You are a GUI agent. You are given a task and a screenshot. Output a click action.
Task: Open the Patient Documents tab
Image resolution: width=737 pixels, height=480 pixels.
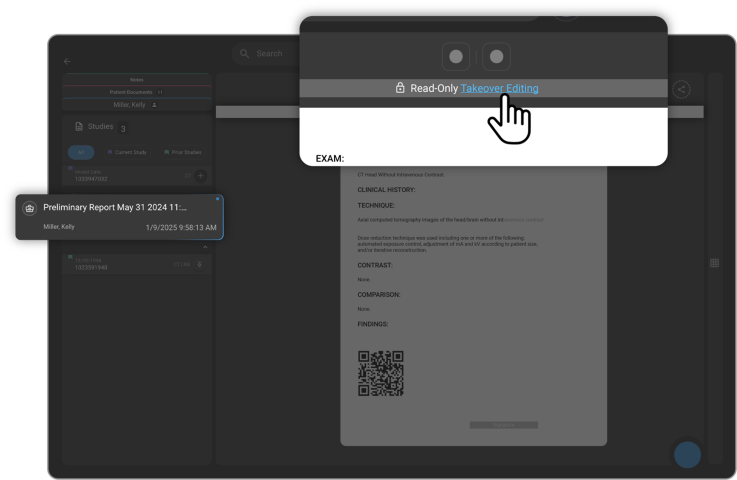(x=137, y=92)
